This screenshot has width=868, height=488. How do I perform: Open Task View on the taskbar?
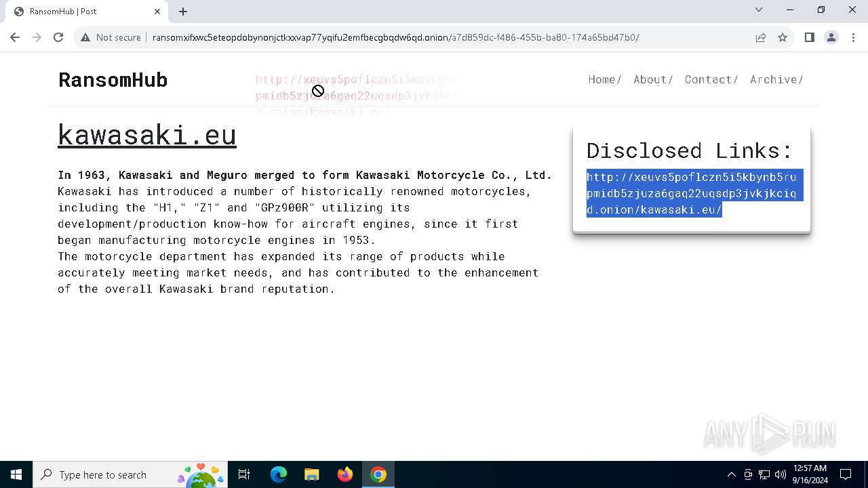point(244,474)
